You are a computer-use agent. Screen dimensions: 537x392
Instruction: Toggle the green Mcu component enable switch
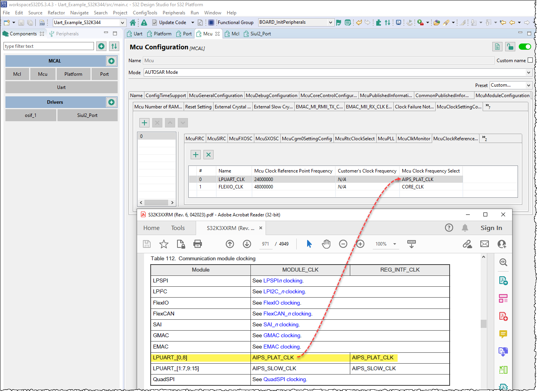point(525,47)
